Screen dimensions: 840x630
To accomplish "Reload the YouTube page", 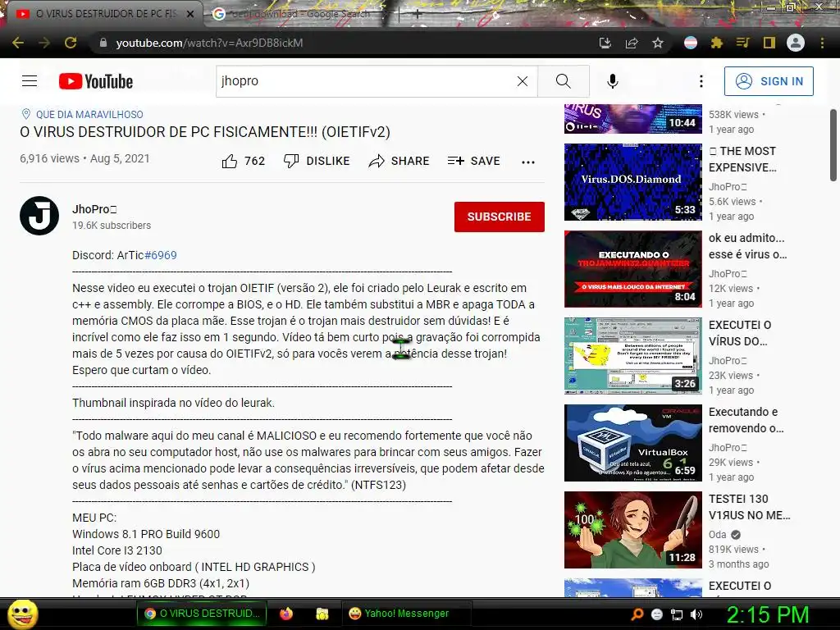I will click(x=71, y=43).
